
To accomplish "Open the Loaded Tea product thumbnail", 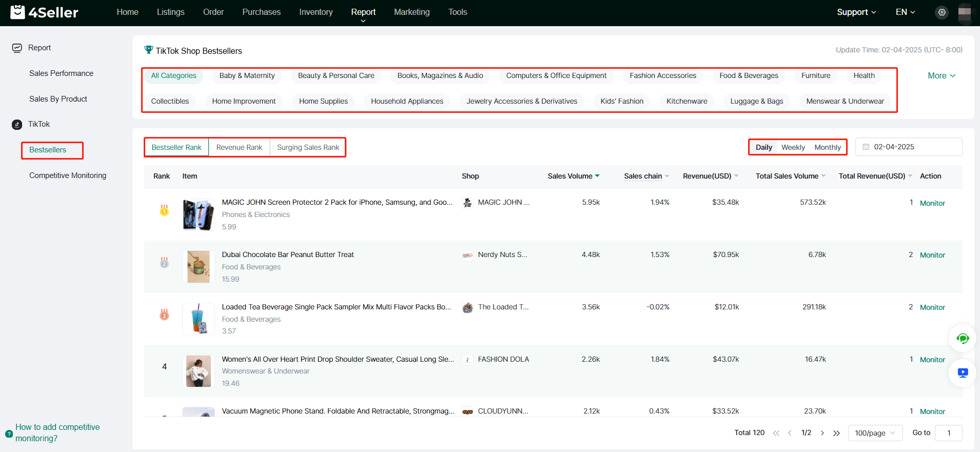I will [199, 319].
